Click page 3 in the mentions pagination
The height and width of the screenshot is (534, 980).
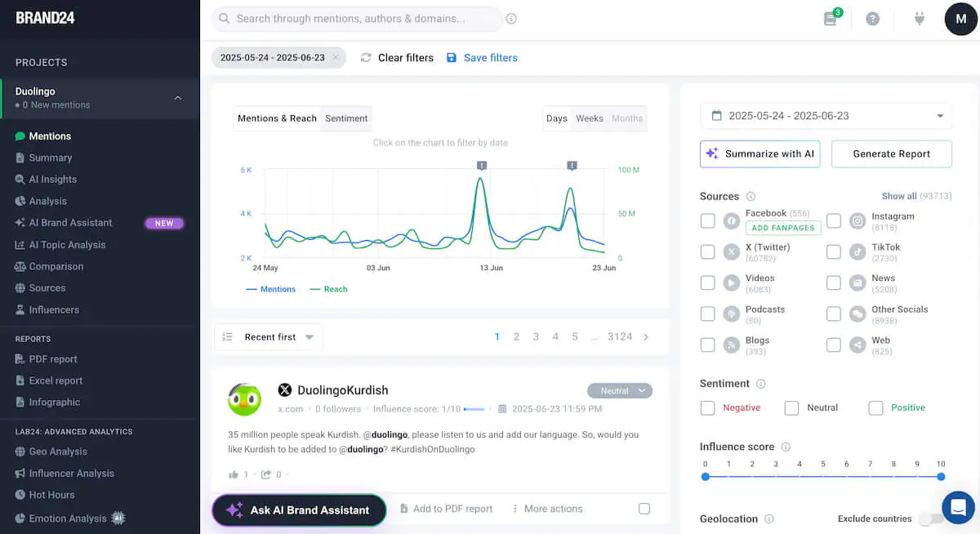click(x=536, y=336)
